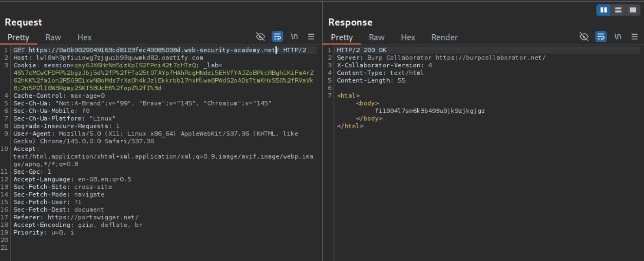
Task: Toggle line wrap in the Request editor
Action: point(277,36)
